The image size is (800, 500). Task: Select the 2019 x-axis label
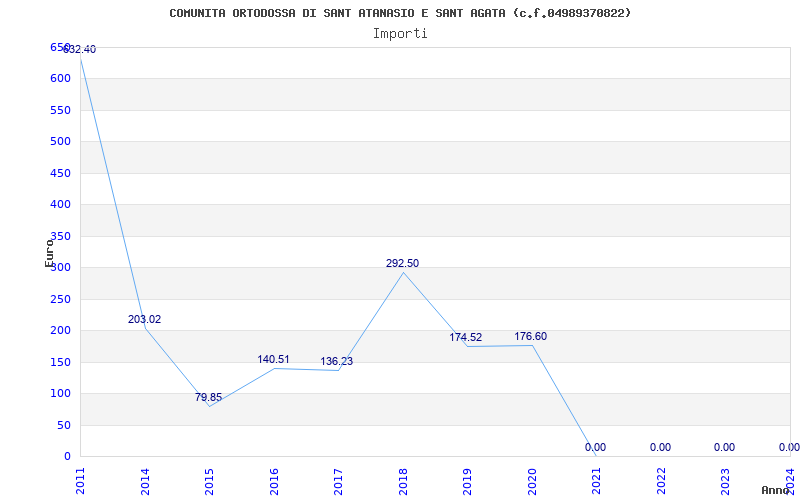coord(467,481)
